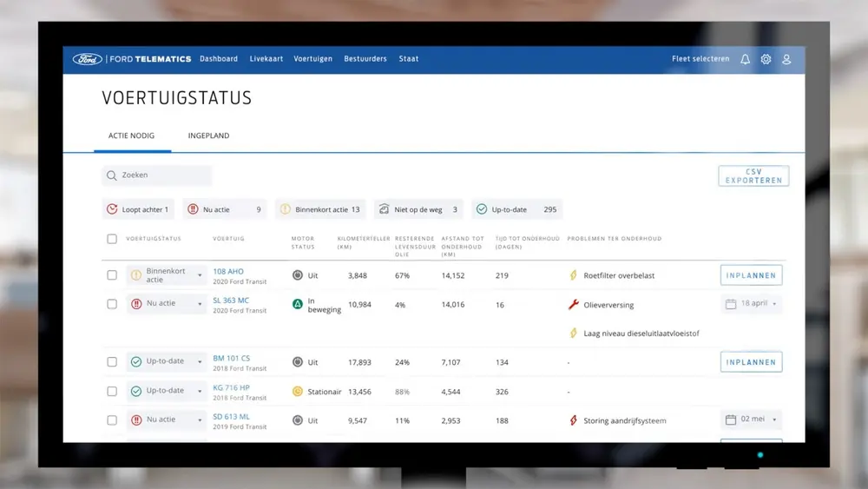
Task: Check the box for vehicle 108 AHO
Action: (112, 275)
